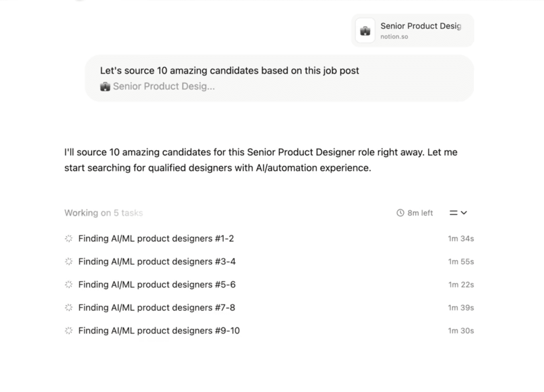
Task: Open task Finding AI/ML product designers #3-4
Action: click(157, 262)
